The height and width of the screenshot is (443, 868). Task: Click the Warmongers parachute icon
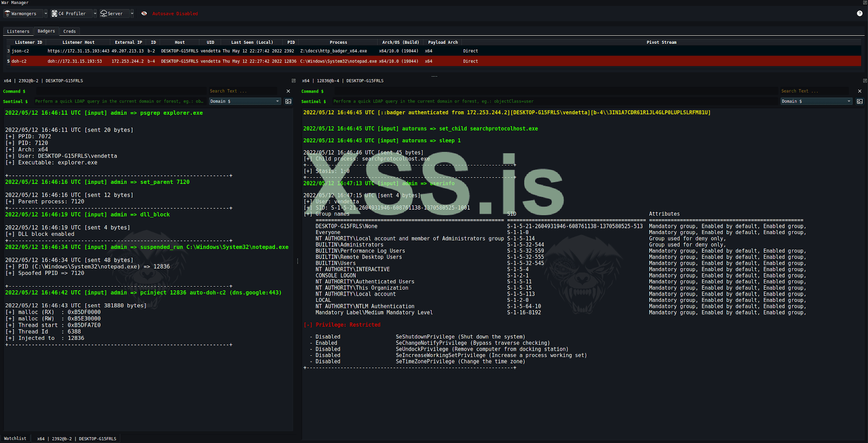(x=7, y=14)
